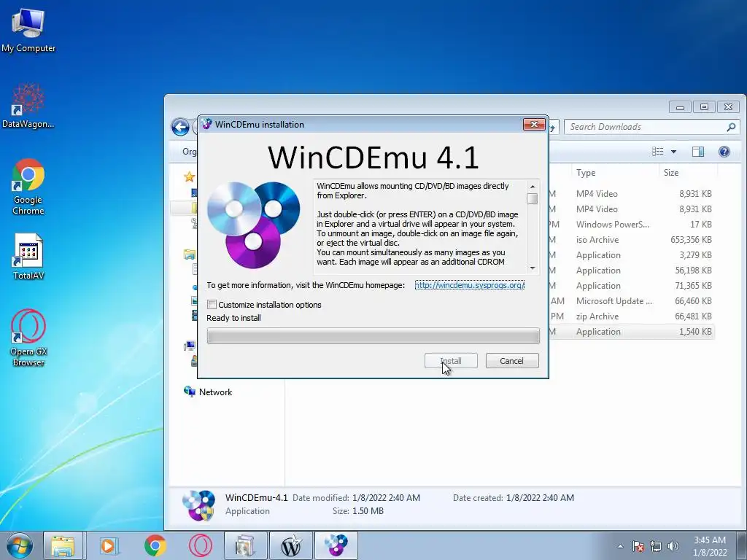Open WordPress taskbar icon
This screenshot has height=560, width=747.
point(291,545)
